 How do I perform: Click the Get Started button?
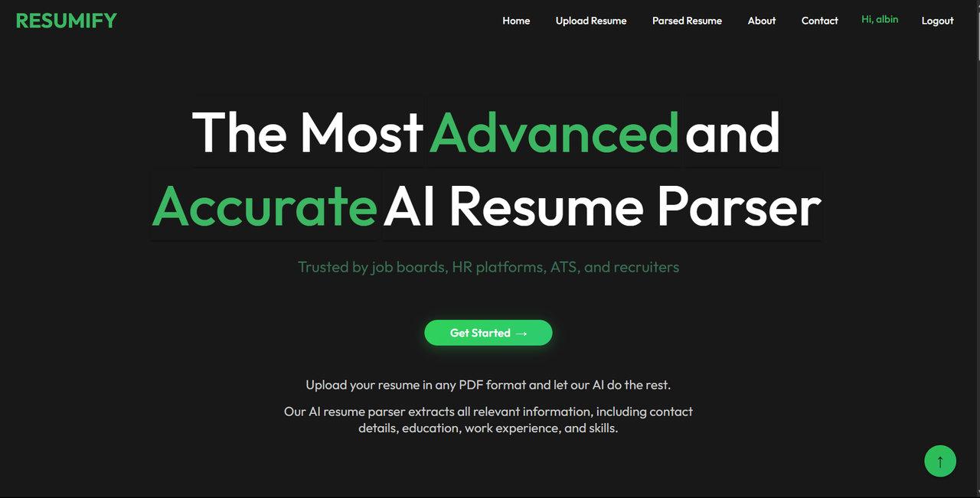click(x=488, y=333)
